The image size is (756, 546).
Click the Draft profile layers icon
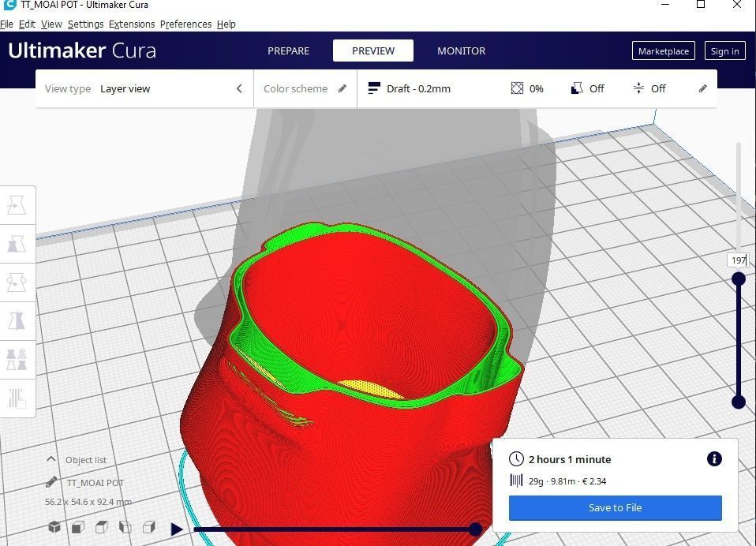click(374, 88)
